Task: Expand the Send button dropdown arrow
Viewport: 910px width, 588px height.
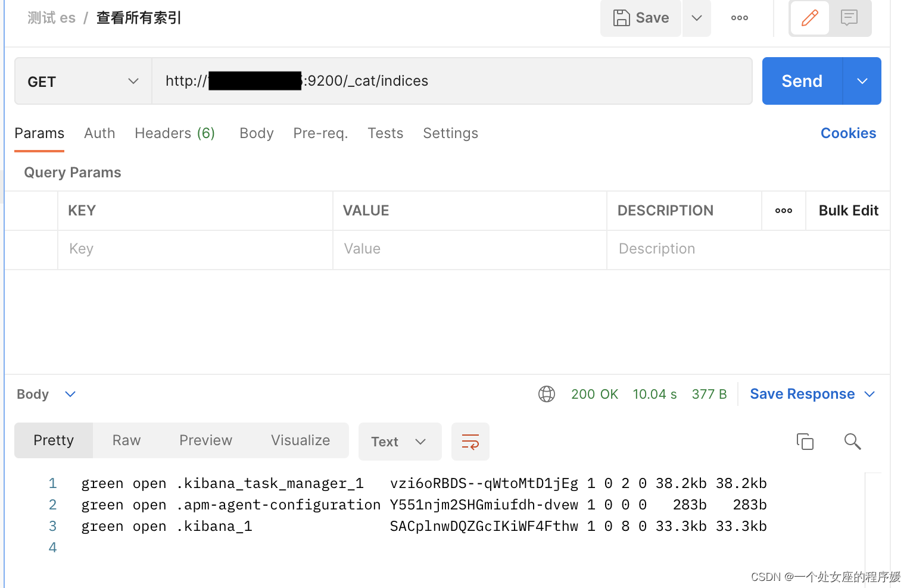Action: coord(862,81)
